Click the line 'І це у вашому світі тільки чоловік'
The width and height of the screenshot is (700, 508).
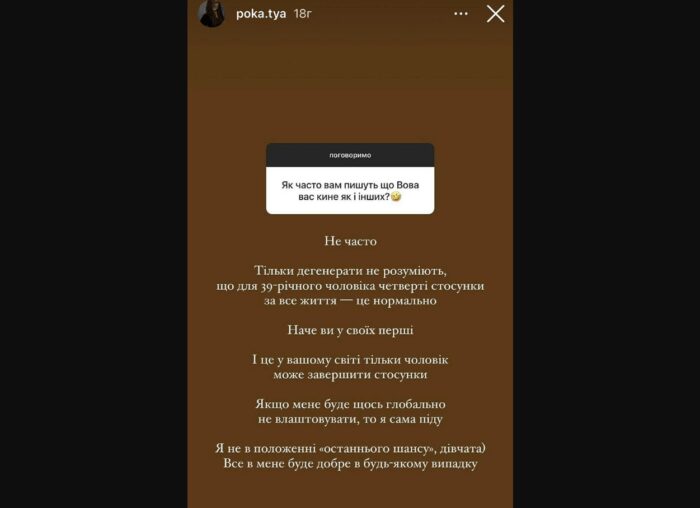(x=350, y=359)
